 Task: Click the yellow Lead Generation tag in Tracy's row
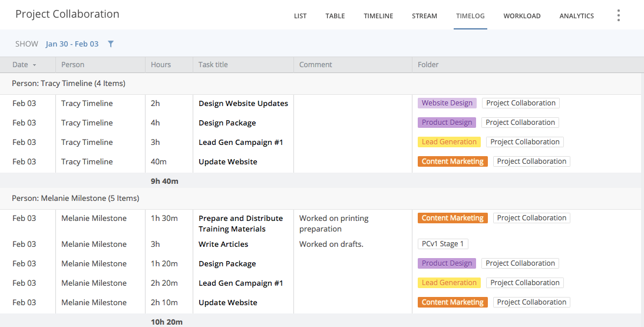point(449,142)
